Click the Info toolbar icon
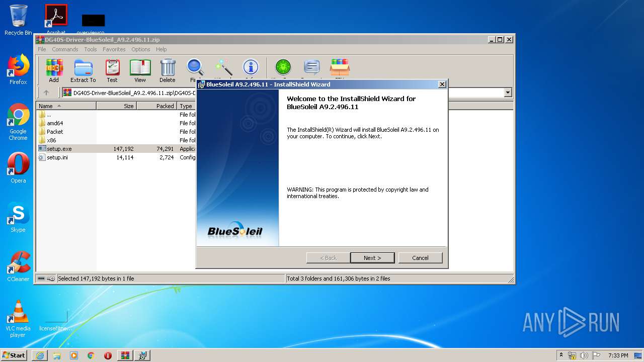The height and width of the screenshot is (362, 644). pos(251,68)
